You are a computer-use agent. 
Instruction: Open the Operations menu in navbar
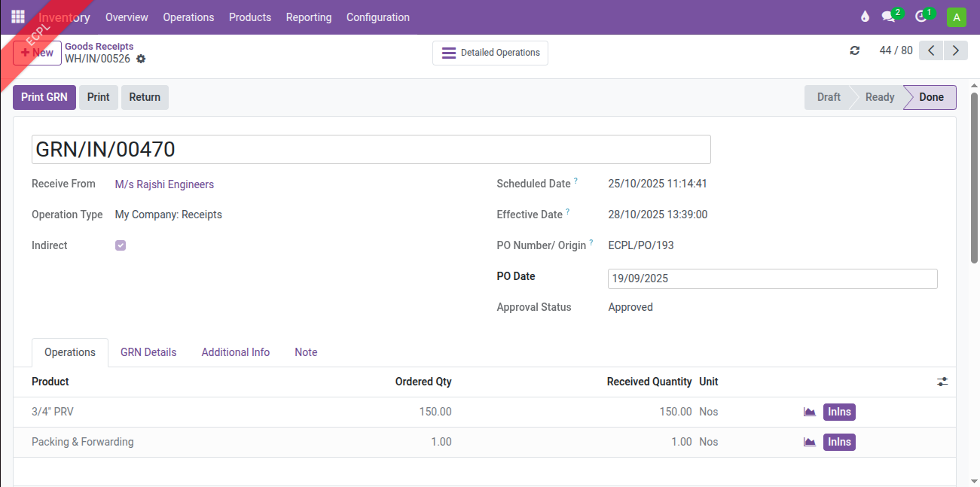188,17
